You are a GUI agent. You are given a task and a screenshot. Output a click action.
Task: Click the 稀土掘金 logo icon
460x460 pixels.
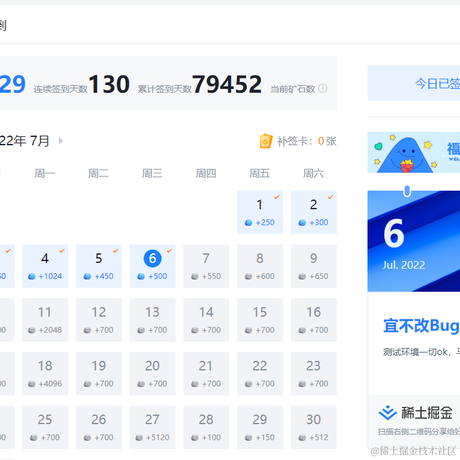[388, 413]
